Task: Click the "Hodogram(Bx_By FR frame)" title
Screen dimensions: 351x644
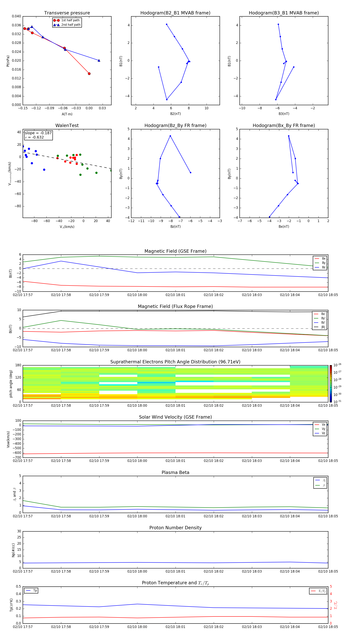Action: pos(284,125)
